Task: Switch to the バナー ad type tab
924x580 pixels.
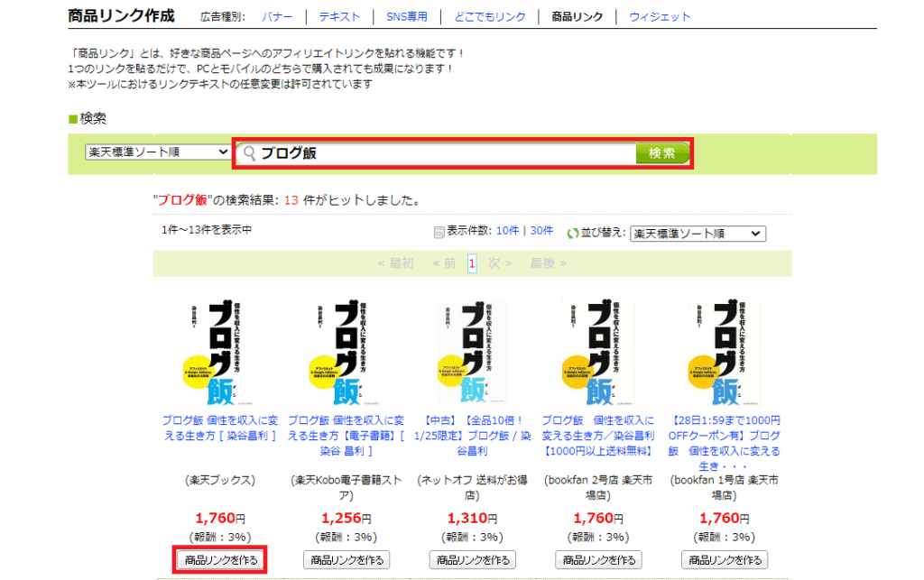Action: 276,16
